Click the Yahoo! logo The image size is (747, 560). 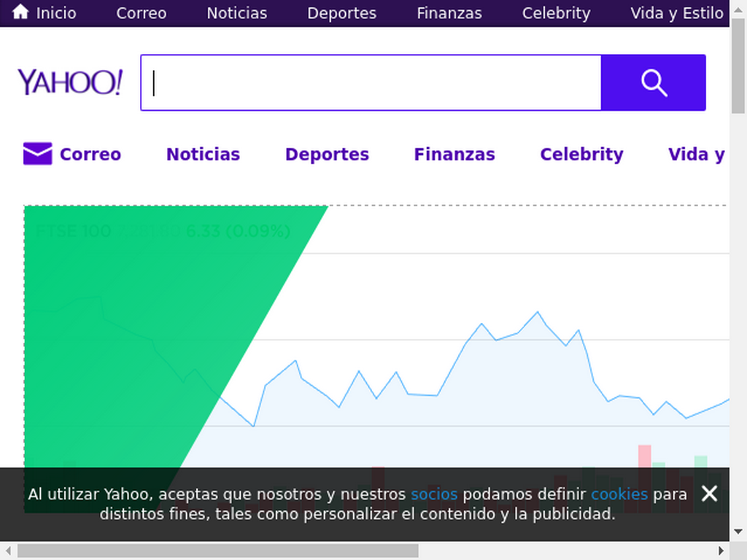(x=70, y=82)
